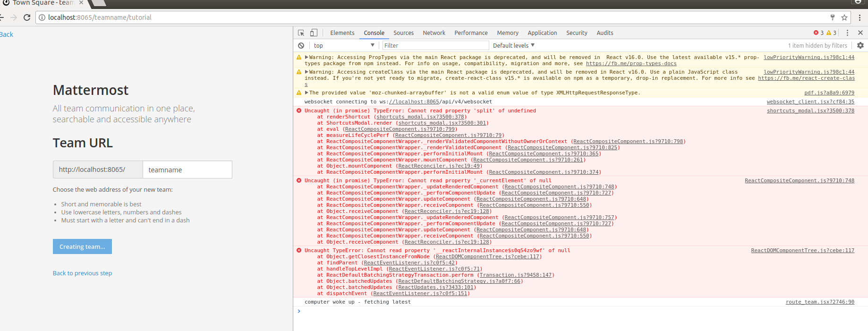Screen dimensions: 868x331
Task: Click the yellow warning count indicator
Action: 831,33
